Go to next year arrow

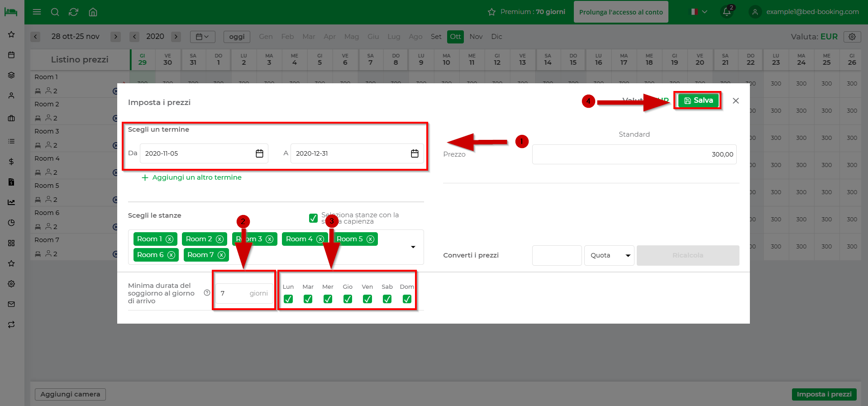pos(176,37)
